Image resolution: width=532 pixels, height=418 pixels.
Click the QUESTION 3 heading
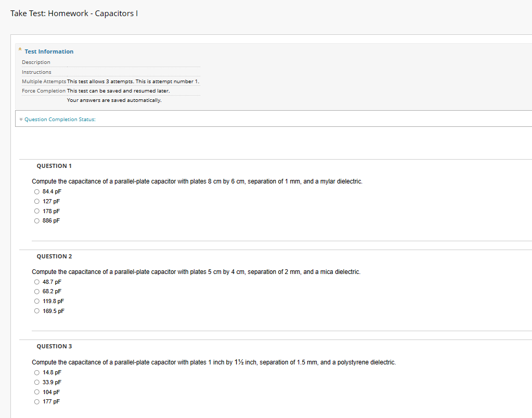pyautogui.click(x=54, y=346)
